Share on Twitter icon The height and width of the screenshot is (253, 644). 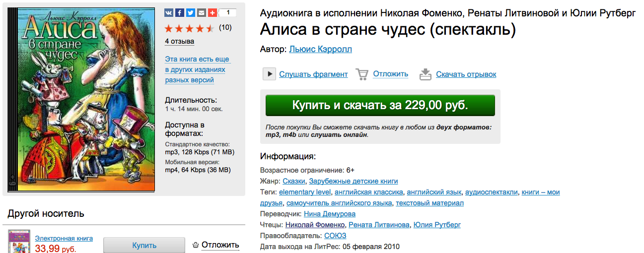191,13
